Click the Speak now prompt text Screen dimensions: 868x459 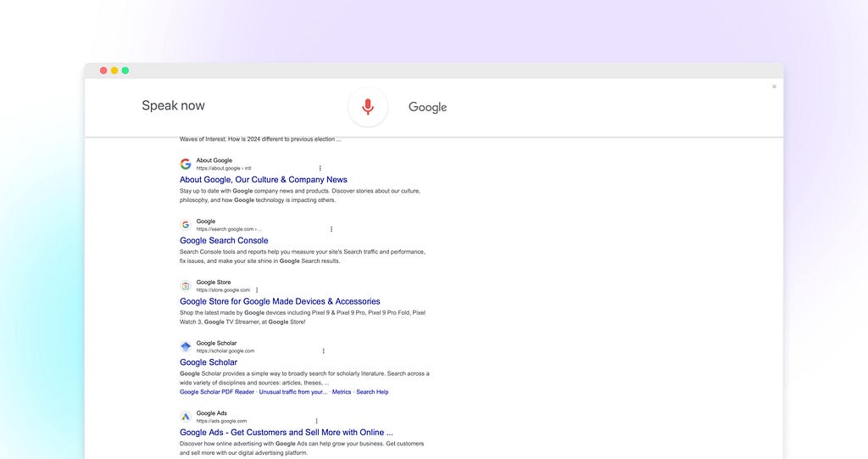173,105
